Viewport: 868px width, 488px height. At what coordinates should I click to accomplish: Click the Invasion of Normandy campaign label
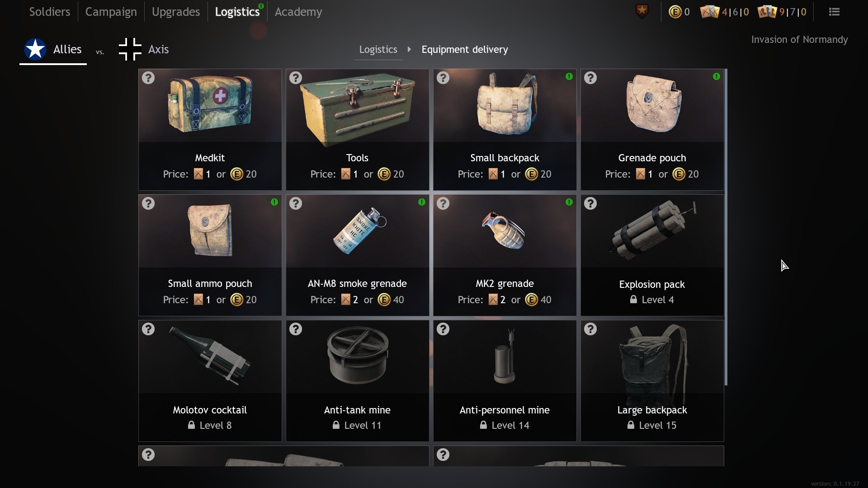pyautogui.click(x=799, y=40)
